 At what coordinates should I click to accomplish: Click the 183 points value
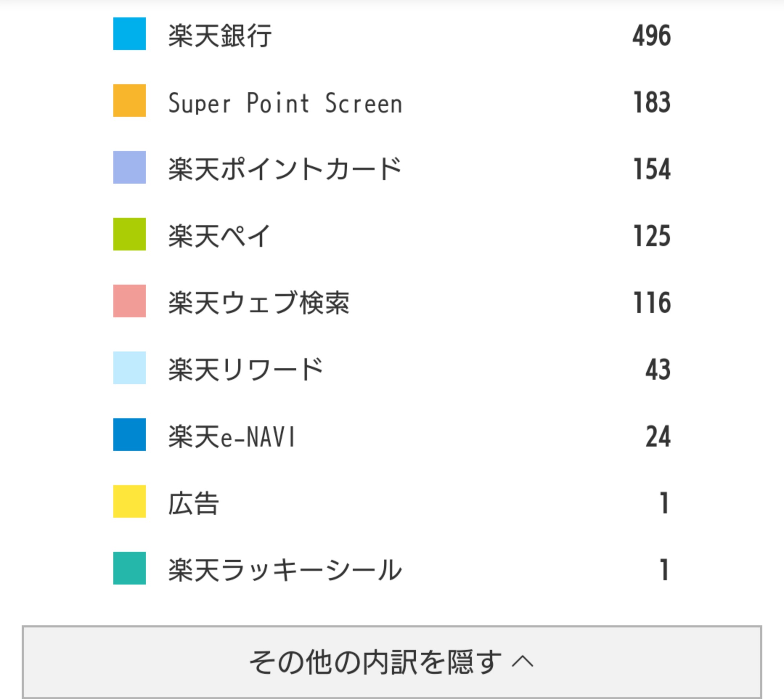652,102
